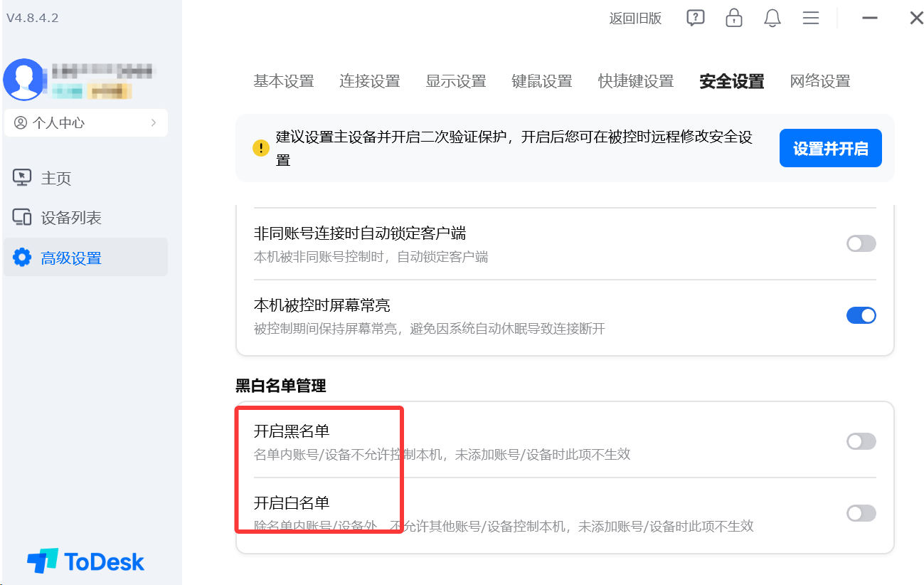Click the help question mark icon
The width and height of the screenshot is (924, 585).
(695, 19)
